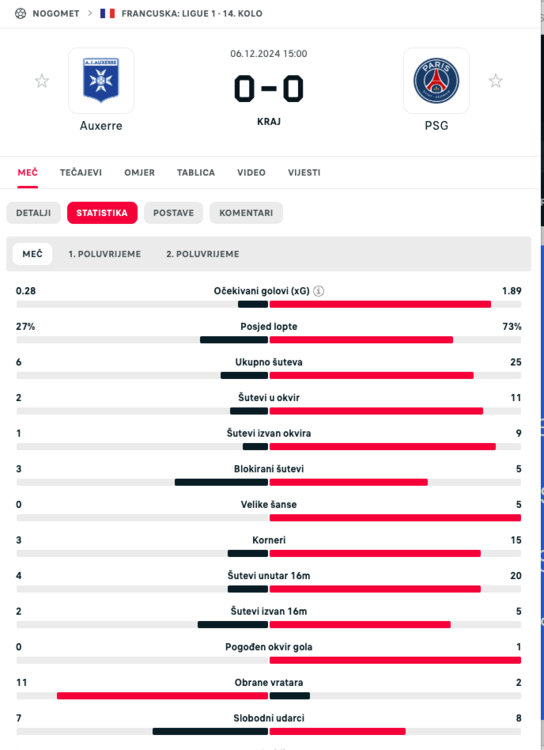
Task: Open the KOMENTARI section
Action: [246, 213]
